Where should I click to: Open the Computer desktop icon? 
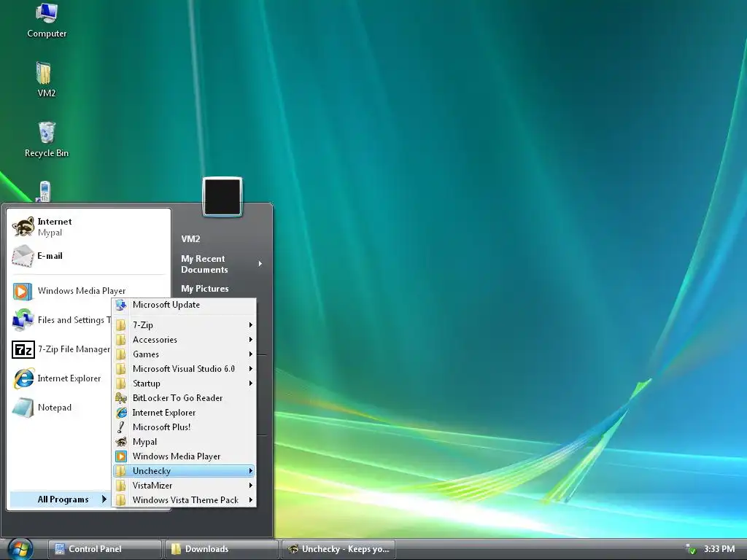tap(46, 20)
